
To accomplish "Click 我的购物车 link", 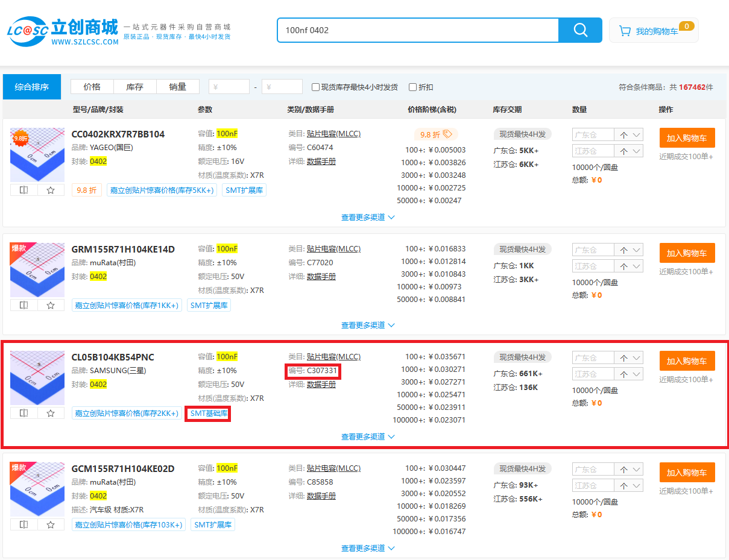I will (657, 31).
